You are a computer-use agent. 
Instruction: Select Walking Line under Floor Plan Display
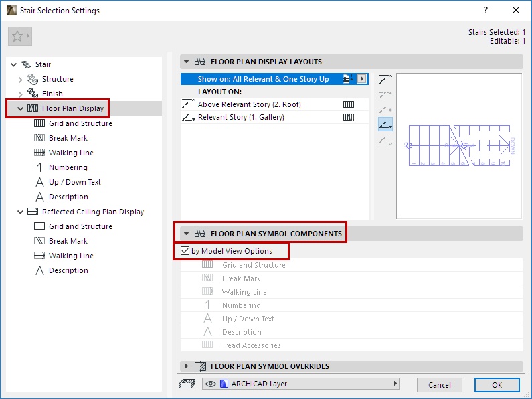(x=71, y=153)
